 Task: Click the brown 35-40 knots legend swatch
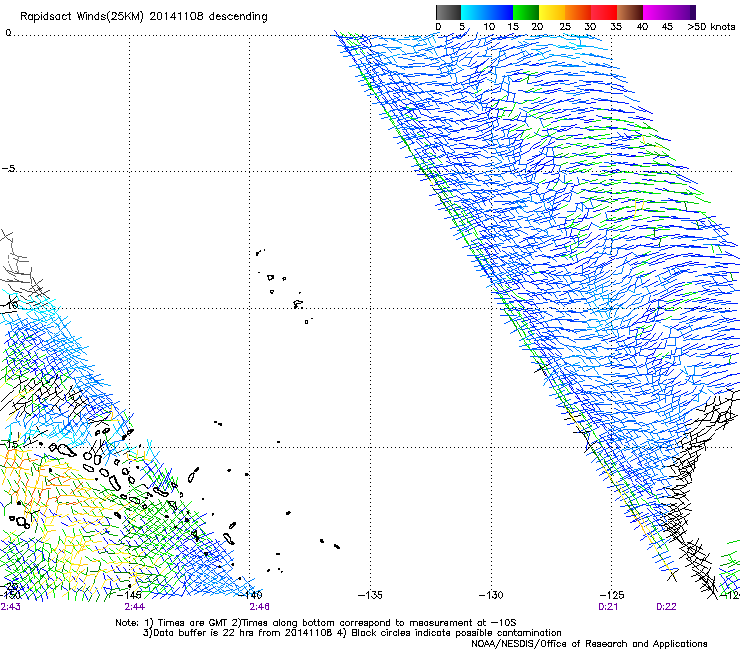pos(630,12)
